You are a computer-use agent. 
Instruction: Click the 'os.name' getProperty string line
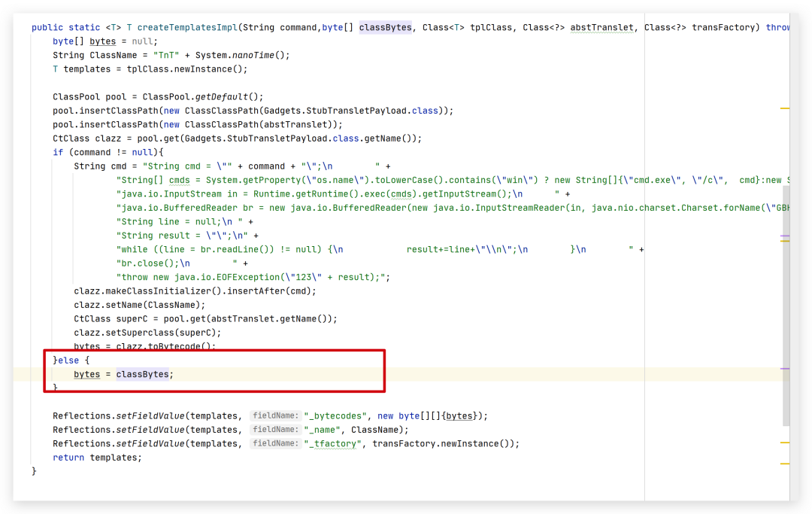point(453,181)
